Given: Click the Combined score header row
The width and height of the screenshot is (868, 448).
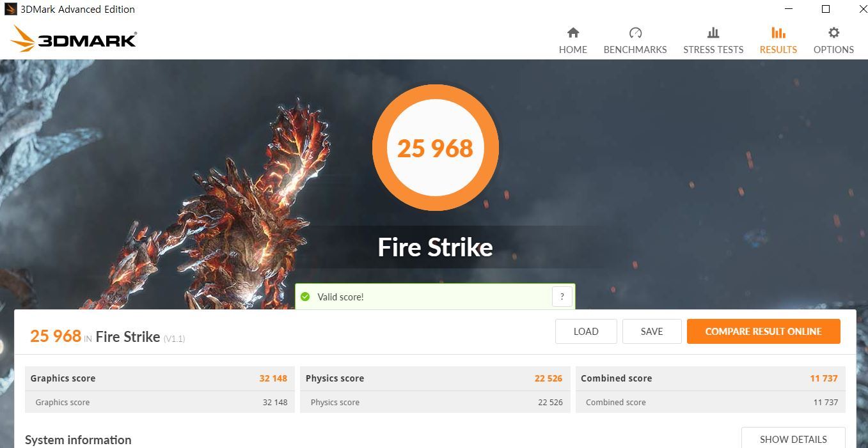Looking at the screenshot, I should pyautogui.click(x=710, y=378).
